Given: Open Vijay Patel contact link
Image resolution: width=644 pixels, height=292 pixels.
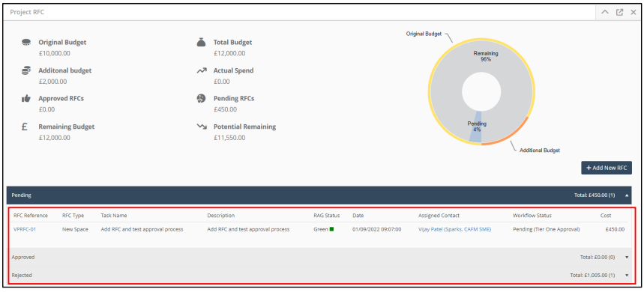Looking at the screenshot, I should (454, 229).
